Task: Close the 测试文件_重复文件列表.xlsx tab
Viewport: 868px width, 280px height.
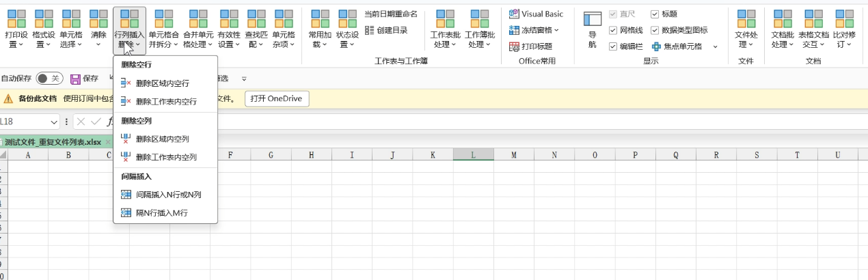Action: click(x=108, y=142)
